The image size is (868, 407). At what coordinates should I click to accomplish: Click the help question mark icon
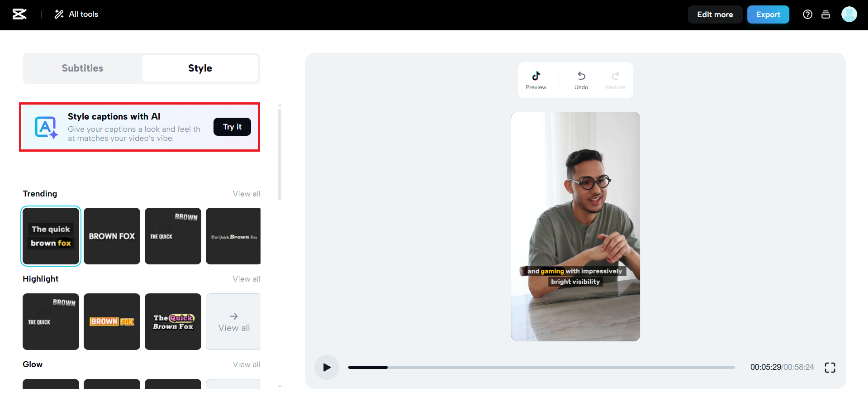[807, 14]
